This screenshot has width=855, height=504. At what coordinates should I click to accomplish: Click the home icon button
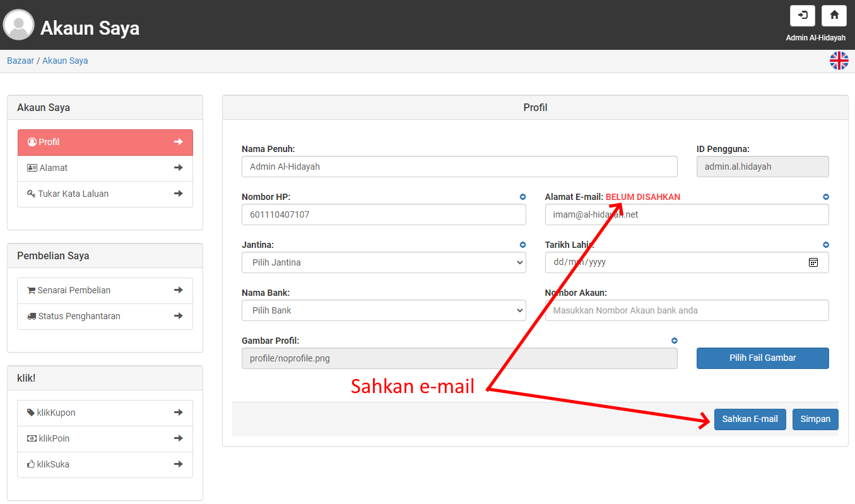834,16
